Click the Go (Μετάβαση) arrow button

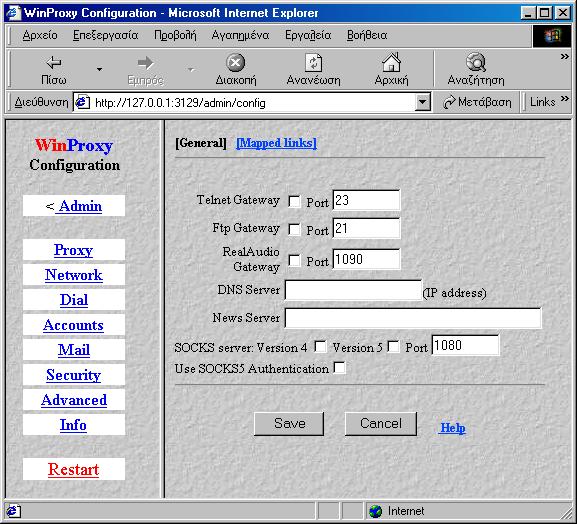click(x=477, y=102)
